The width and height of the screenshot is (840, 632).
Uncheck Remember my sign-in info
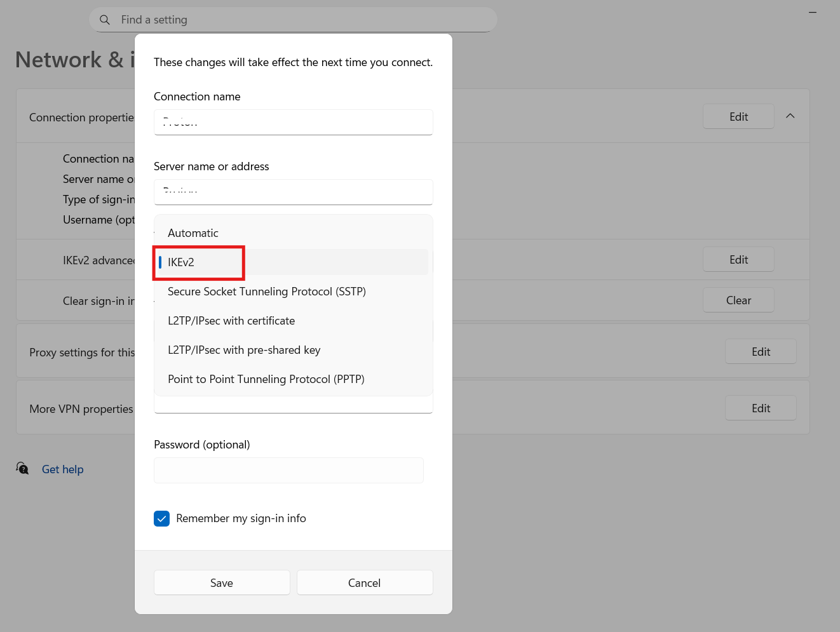tap(161, 518)
